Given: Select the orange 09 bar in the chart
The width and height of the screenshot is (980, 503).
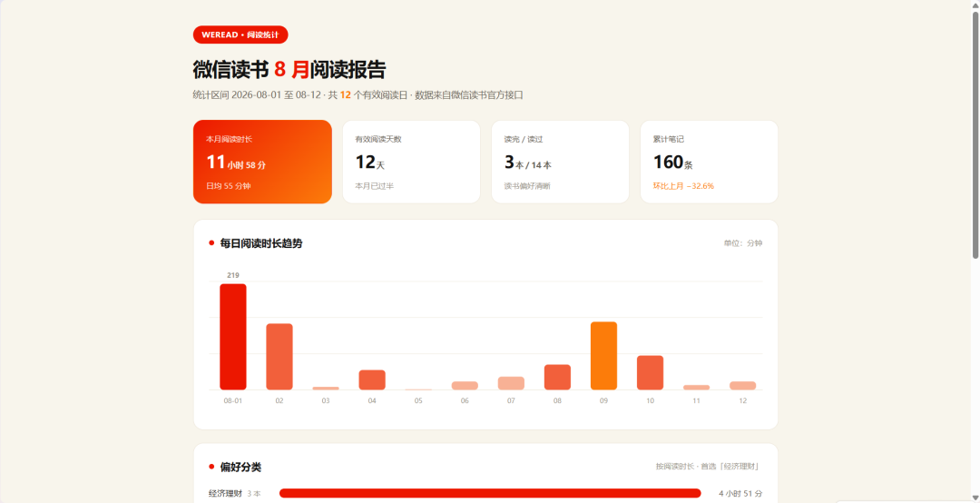Looking at the screenshot, I should [x=603, y=355].
